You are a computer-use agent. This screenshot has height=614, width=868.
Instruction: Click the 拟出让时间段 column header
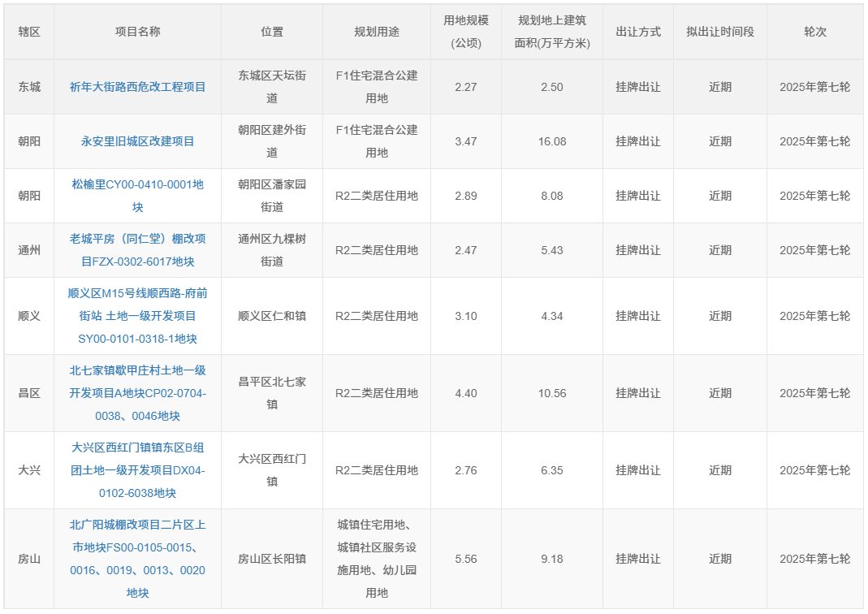719,32
